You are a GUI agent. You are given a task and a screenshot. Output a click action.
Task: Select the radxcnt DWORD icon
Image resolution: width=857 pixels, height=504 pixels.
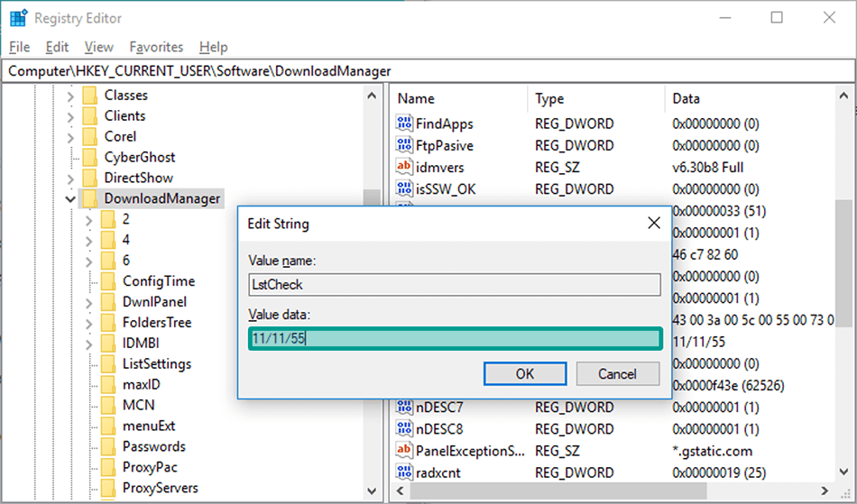(404, 472)
